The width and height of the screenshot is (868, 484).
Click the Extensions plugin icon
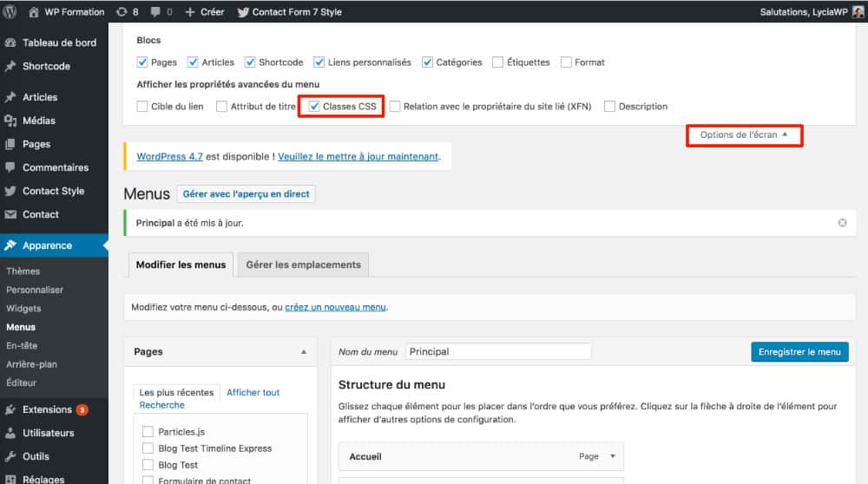coord(10,410)
